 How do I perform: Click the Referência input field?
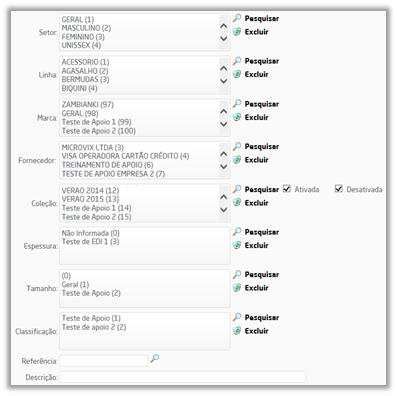[x=104, y=361]
